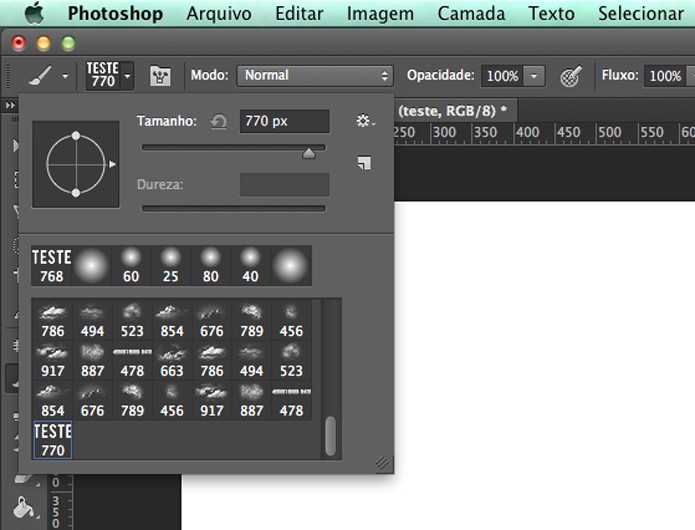Expand the collapsed tools panel arrows
Viewport: 695px width, 530px height.
coord(10,105)
